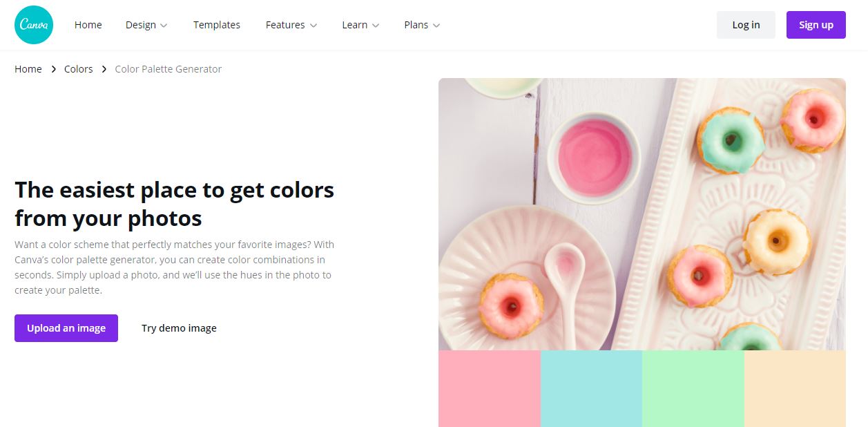
Task: Click the Home breadcrumb link
Action: (28, 69)
